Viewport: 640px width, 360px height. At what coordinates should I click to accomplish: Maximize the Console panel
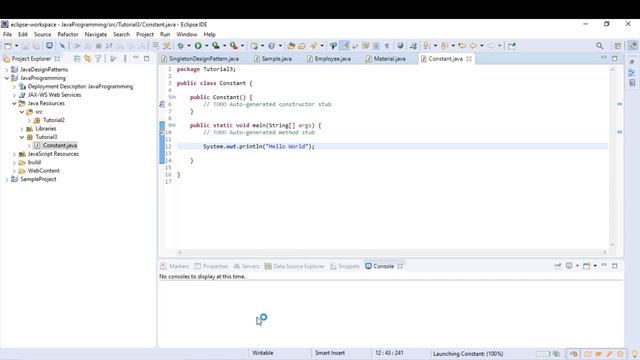click(x=615, y=266)
